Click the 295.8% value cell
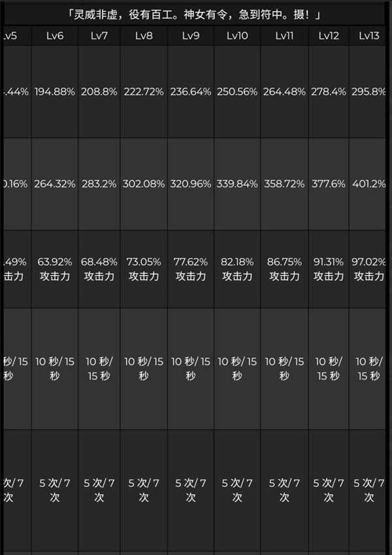The height and width of the screenshot is (555, 392). coord(369,92)
